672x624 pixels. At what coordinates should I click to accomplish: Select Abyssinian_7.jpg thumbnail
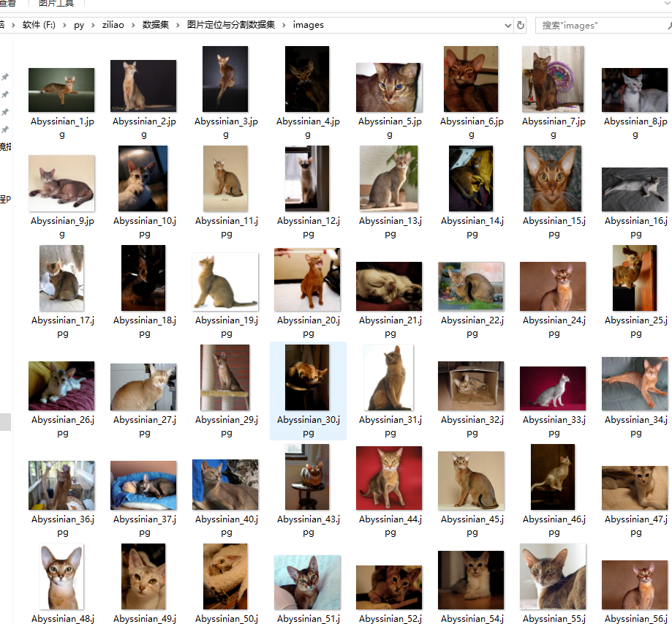click(x=553, y=79)
